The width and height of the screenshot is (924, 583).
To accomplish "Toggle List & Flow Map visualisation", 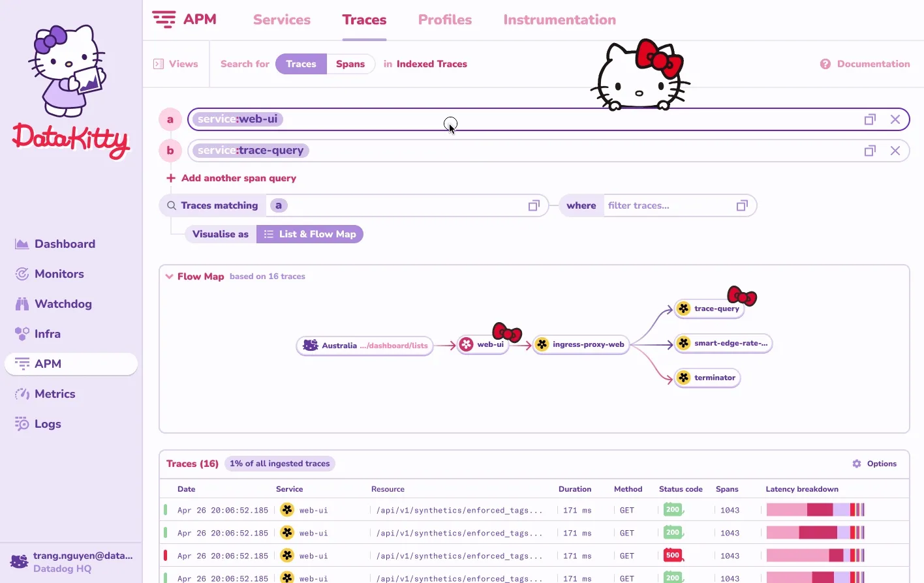I will click(x=310, y=234).
